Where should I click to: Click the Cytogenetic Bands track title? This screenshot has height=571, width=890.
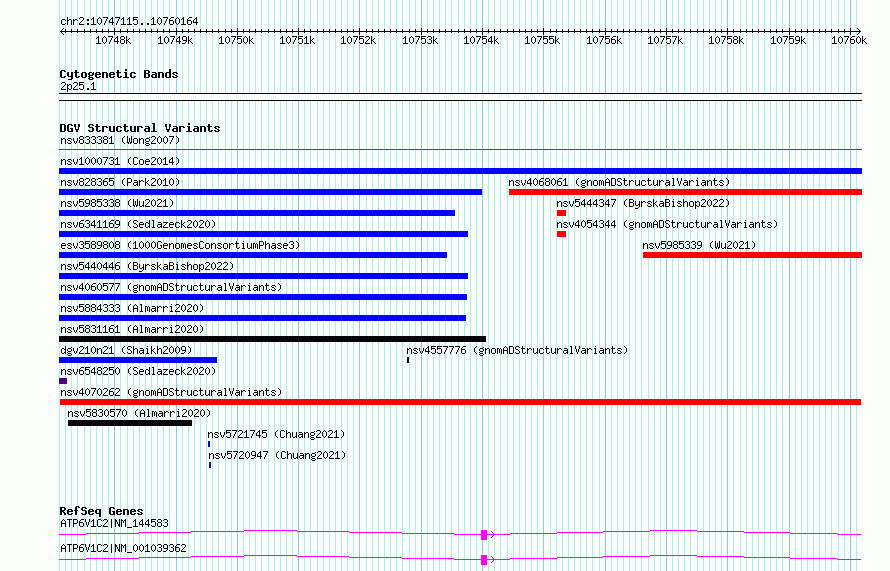(x=119, y=74)
